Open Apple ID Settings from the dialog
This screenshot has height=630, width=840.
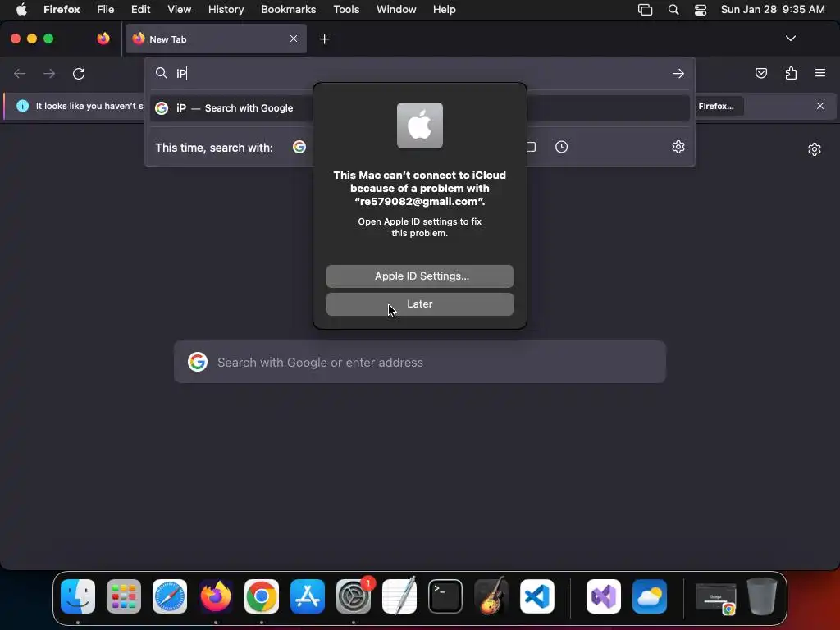pos(419,276)
